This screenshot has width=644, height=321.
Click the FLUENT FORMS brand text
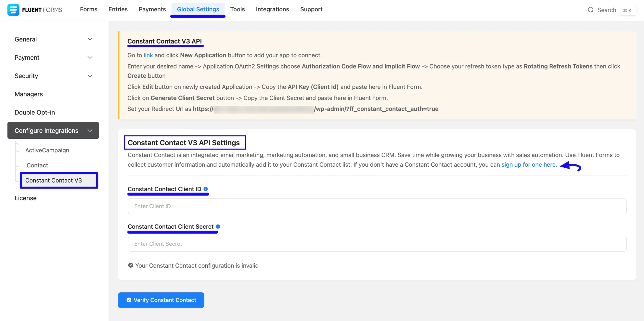42,10
